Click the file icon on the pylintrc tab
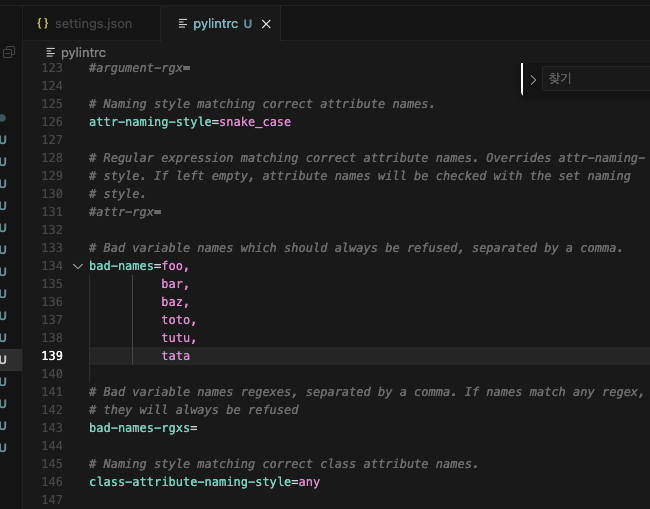Image resolution: width=650 pixels, height=509 pixels. 181,23
